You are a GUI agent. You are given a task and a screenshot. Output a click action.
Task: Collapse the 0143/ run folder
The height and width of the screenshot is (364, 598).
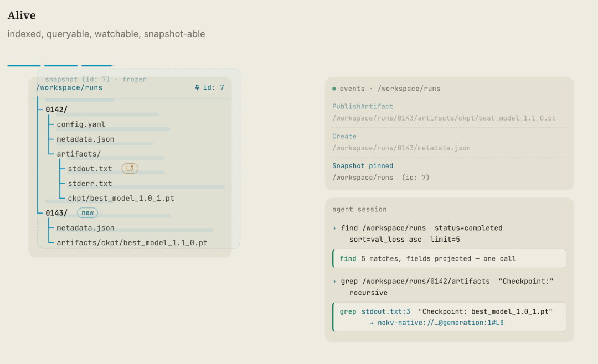(56, 213)
